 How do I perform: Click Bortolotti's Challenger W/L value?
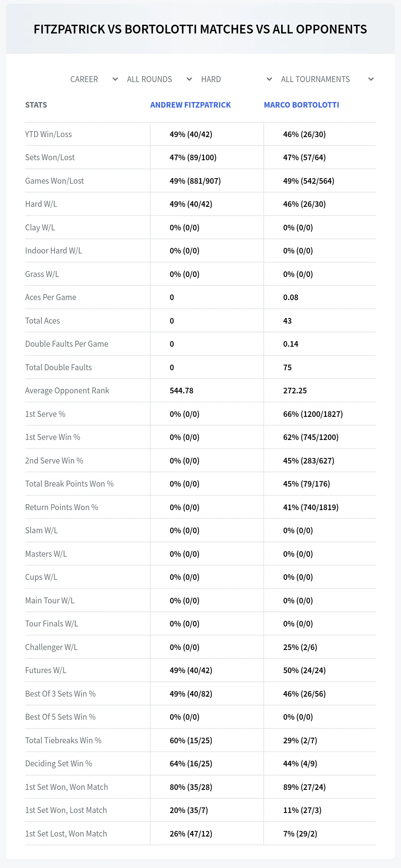300,647
